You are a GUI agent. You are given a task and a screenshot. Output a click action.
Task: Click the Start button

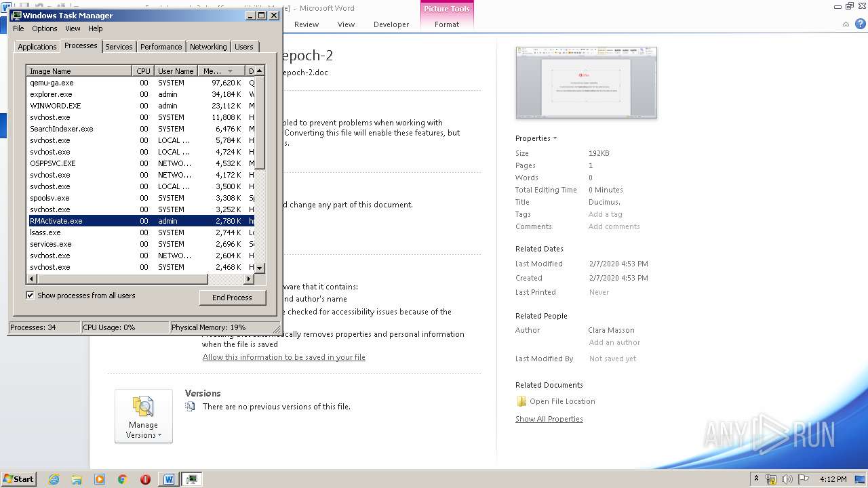click(19, 479)
